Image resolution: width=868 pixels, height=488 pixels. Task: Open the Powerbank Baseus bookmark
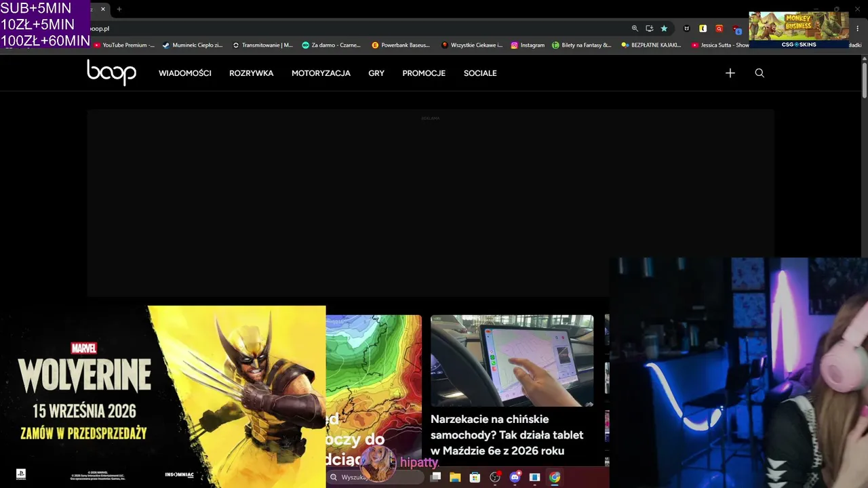(x=401, y=45)
